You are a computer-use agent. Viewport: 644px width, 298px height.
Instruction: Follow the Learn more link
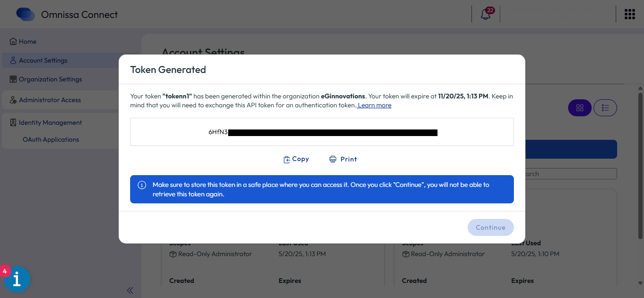point(374,105)
